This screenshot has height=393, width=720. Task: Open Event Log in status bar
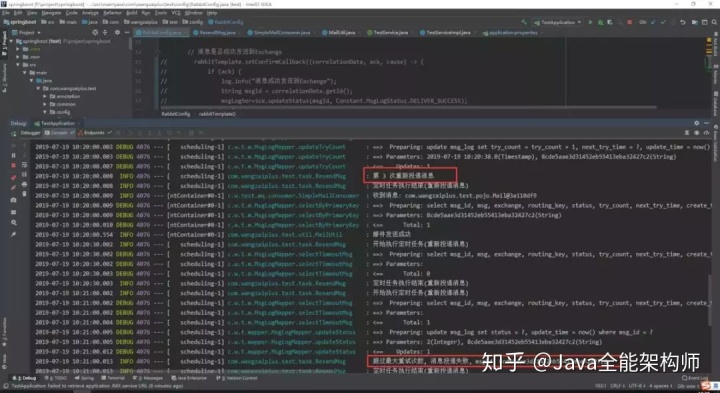[x=696, y=378]
